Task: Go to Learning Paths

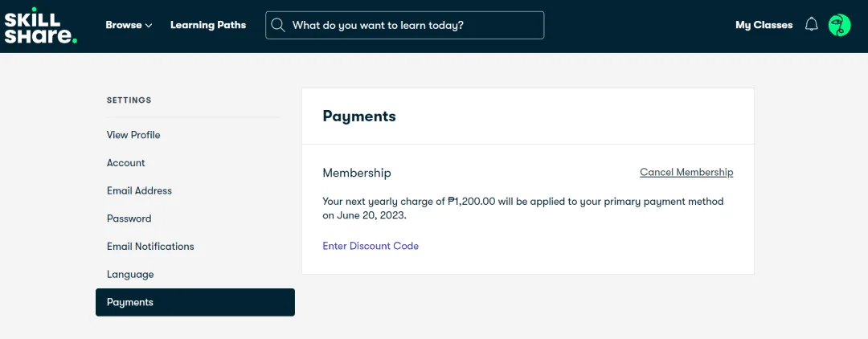Action: pyautogui.click(x=208, y=25)
